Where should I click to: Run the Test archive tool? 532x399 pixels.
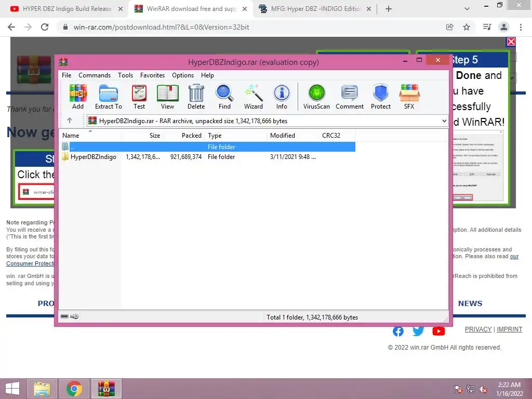tap(139, 97)
